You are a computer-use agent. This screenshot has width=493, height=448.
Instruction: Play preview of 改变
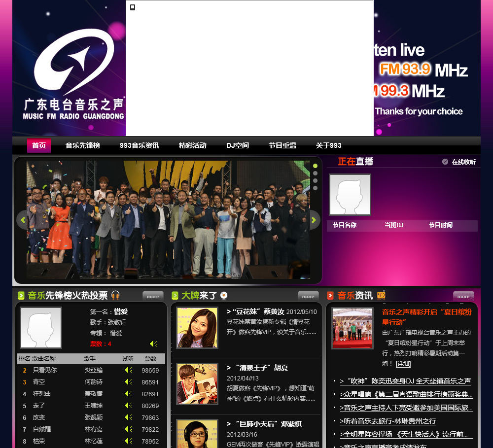128,417
